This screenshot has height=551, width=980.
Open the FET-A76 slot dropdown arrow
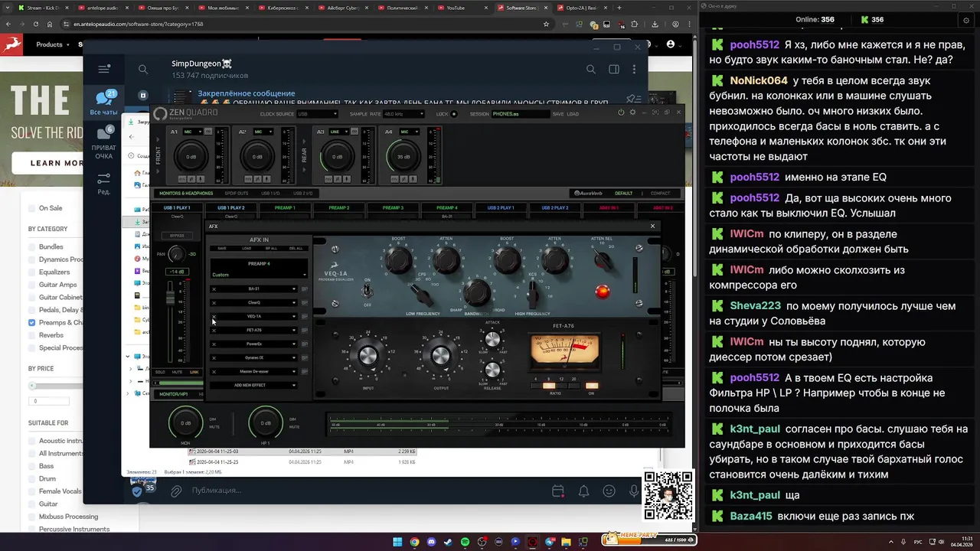point(293,331)
